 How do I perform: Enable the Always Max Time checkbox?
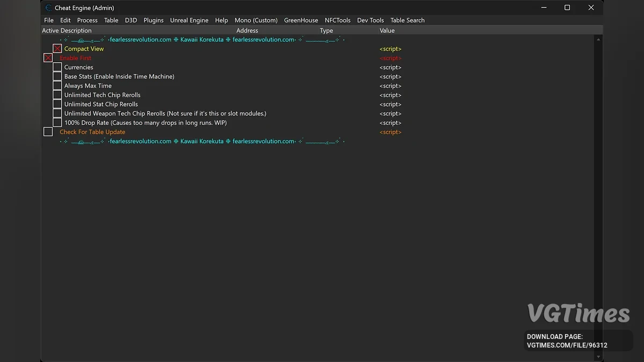[x=57, y=86]
